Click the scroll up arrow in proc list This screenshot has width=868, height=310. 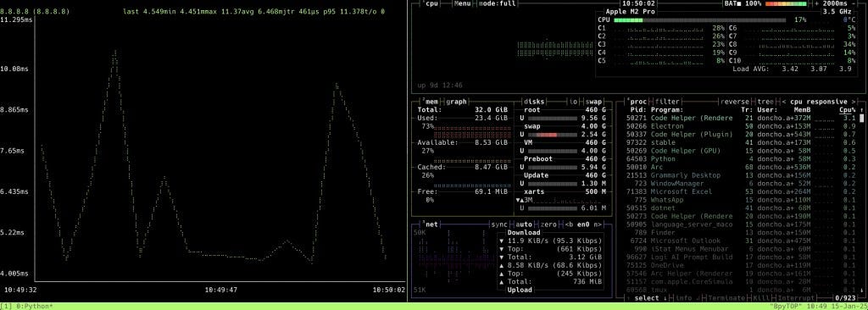click(x=861, y=110)
